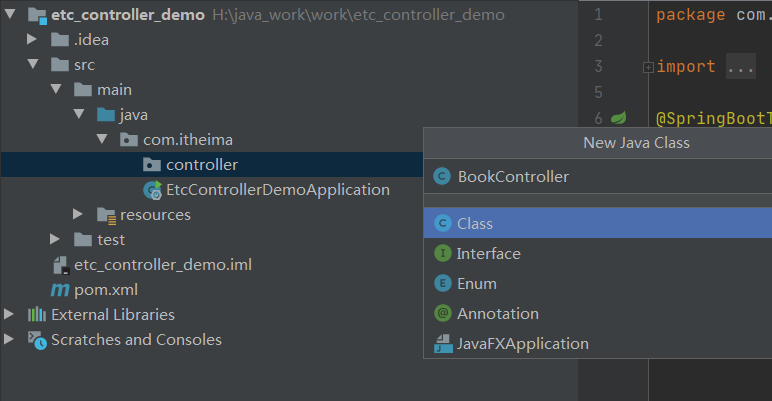Choose Class in New Java Class popup

tap(598, 223)
